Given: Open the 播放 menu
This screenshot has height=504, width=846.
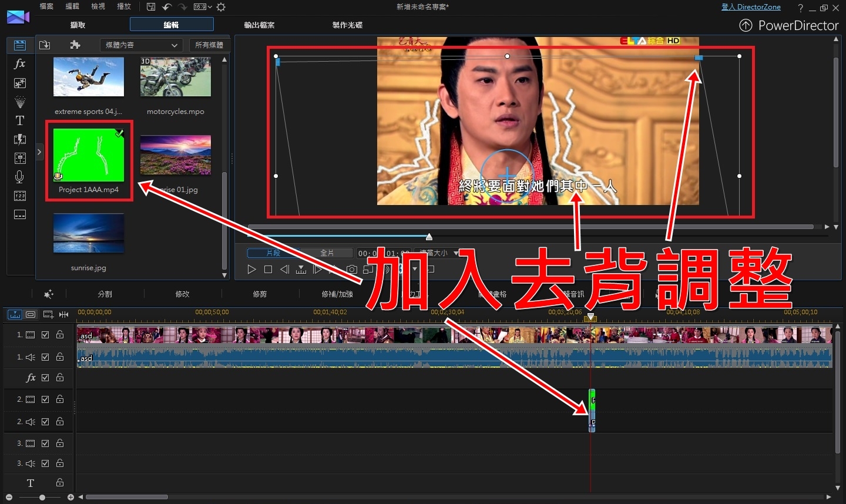Looking at the screenshot, I should [x=123, y=6].
